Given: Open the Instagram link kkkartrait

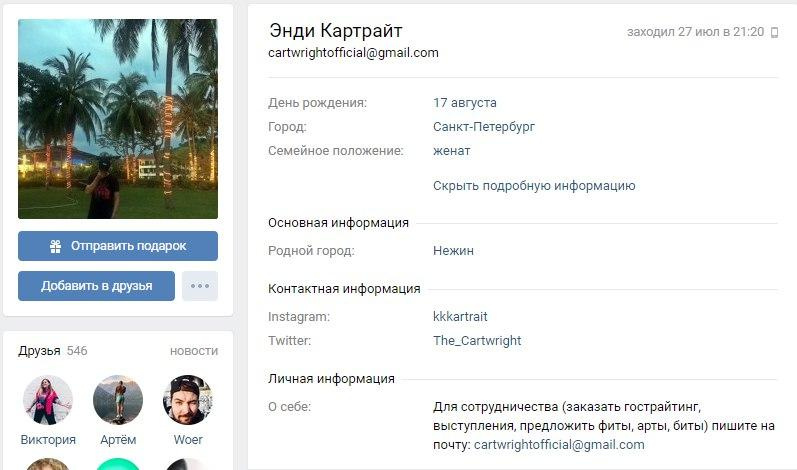Looking at the screenshot, I should pos(460,317).
